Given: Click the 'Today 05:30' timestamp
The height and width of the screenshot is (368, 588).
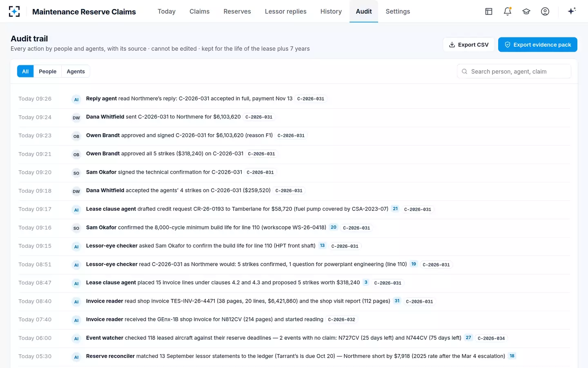Looking at the screenshot, I should pyautogui.click(x=35, y=356).
